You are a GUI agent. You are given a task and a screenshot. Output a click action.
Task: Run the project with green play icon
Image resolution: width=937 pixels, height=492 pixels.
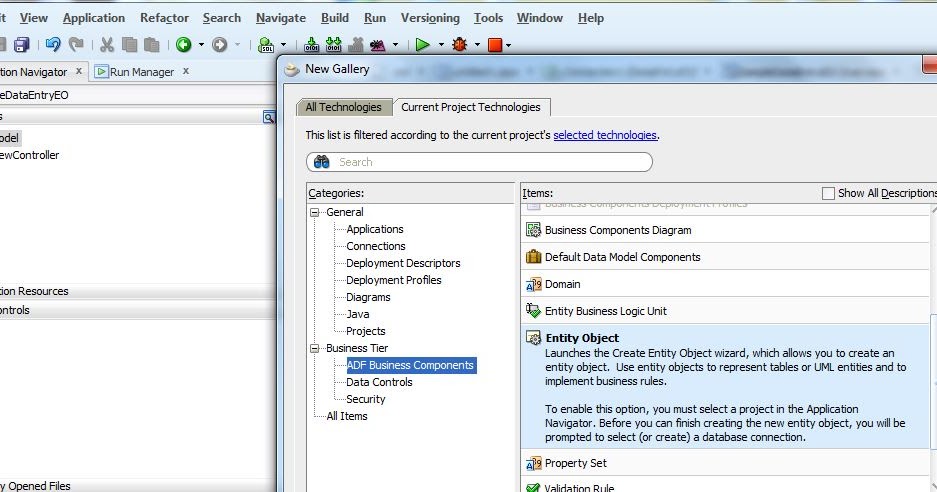click(422, 45)
